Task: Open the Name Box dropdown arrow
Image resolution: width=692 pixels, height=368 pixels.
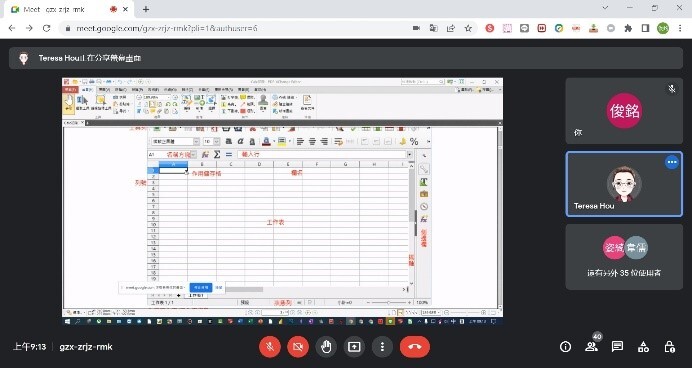Action: pos(193,155)
